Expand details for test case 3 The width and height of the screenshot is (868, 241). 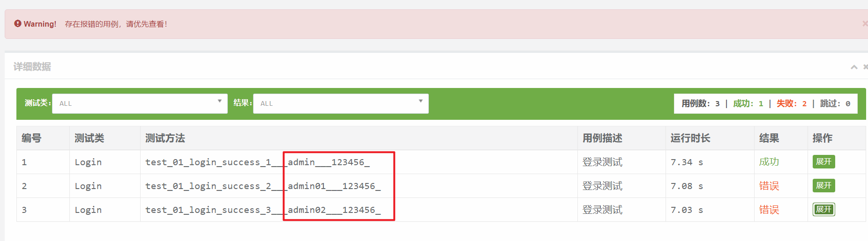[823, 209]
